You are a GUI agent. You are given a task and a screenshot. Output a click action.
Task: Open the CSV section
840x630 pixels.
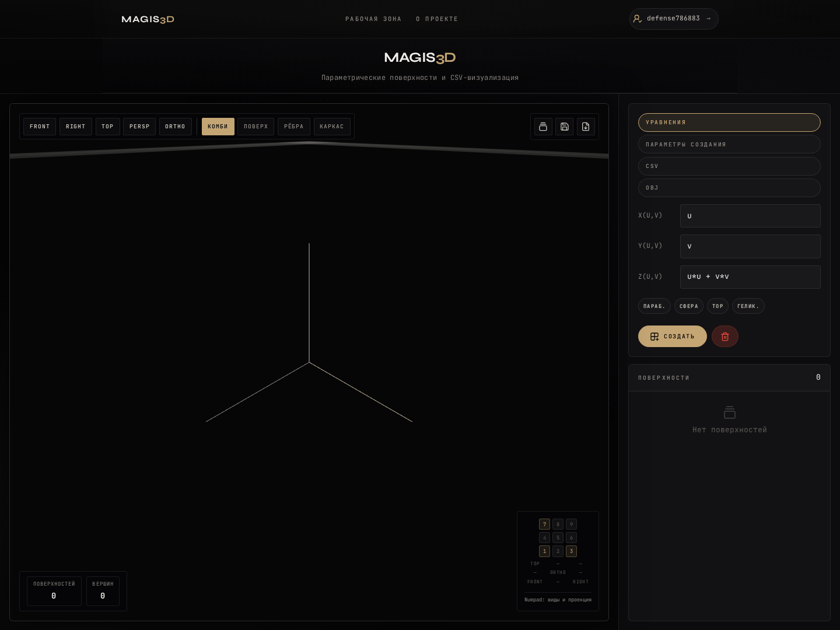pyautogui.click(x=729, y=166)
